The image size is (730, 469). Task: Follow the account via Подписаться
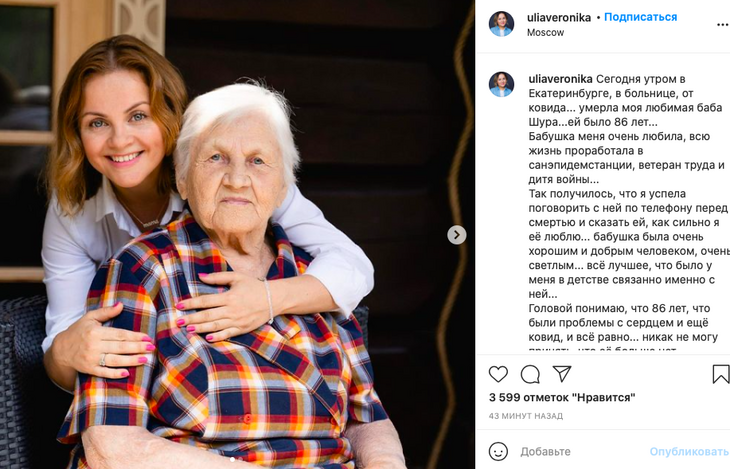pos(640,17)
